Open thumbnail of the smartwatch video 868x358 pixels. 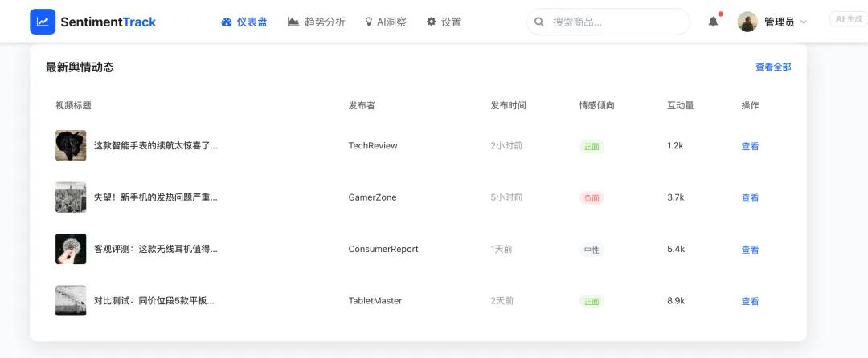[x=71, y=145]
